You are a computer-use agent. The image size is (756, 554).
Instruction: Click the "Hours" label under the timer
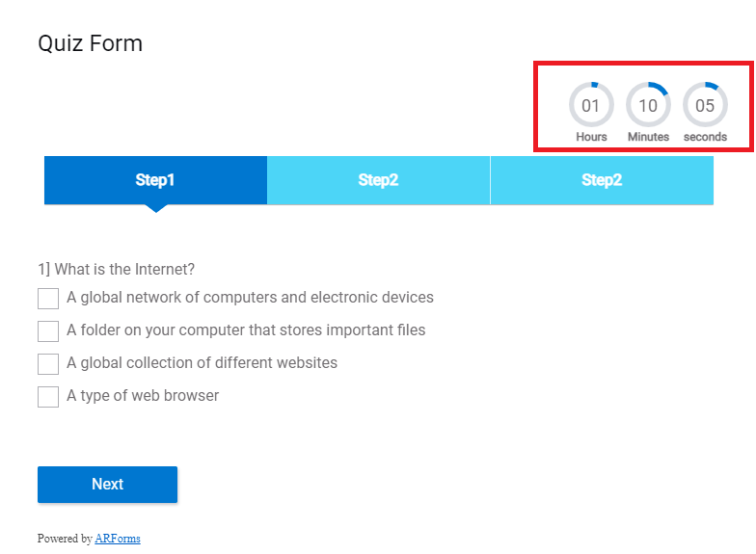click(x=591, y=137)
